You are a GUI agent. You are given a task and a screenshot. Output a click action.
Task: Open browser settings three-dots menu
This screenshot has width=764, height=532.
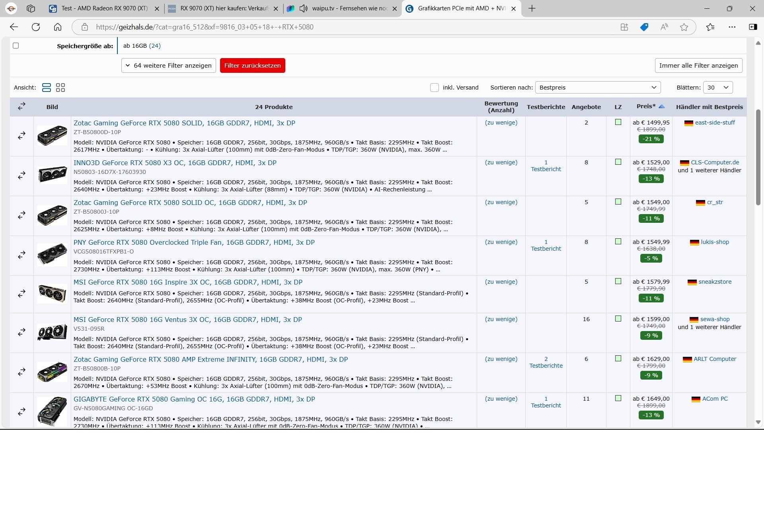tap(732, 27)
